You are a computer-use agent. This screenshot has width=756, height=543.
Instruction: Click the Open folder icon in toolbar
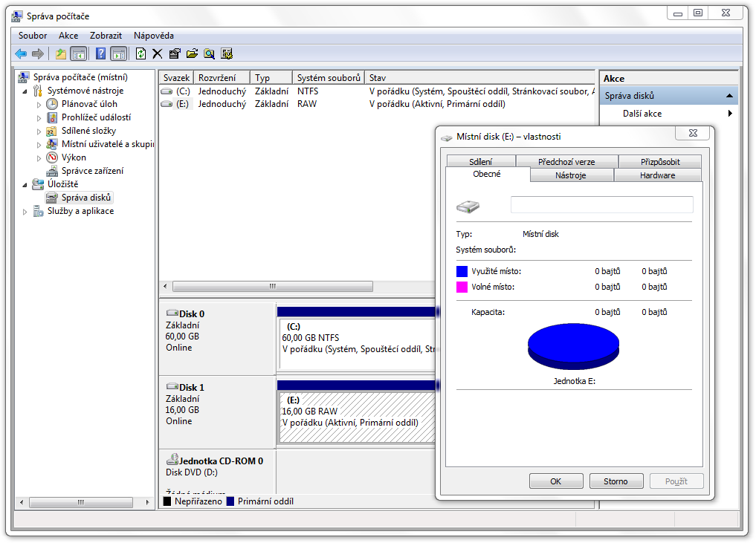coord(192,53)
